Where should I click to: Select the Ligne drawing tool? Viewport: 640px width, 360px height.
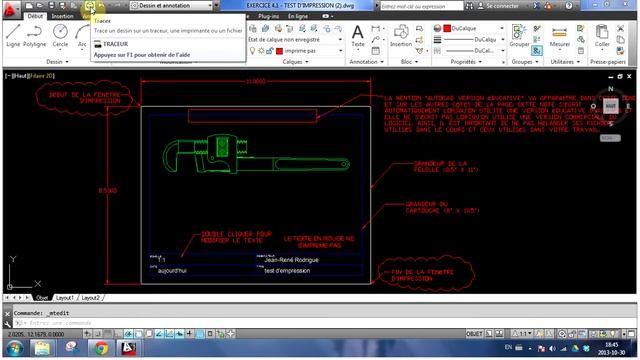[x=13, y=36]
